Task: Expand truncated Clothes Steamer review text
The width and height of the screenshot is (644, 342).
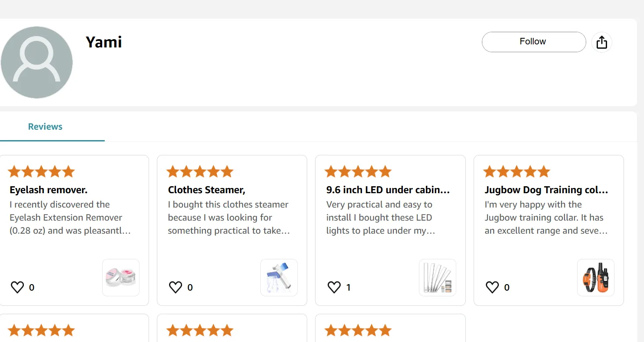Action: (x=229, y=218)
